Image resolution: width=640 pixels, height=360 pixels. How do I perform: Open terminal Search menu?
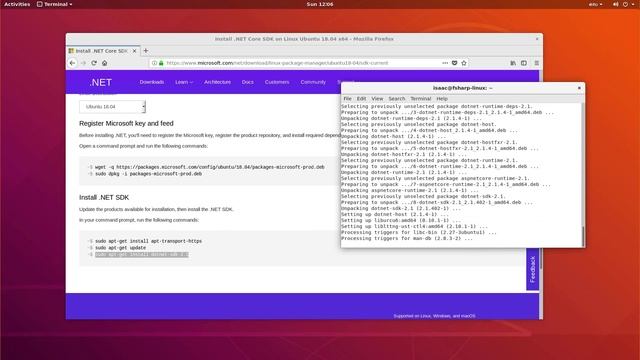point(397,99)
